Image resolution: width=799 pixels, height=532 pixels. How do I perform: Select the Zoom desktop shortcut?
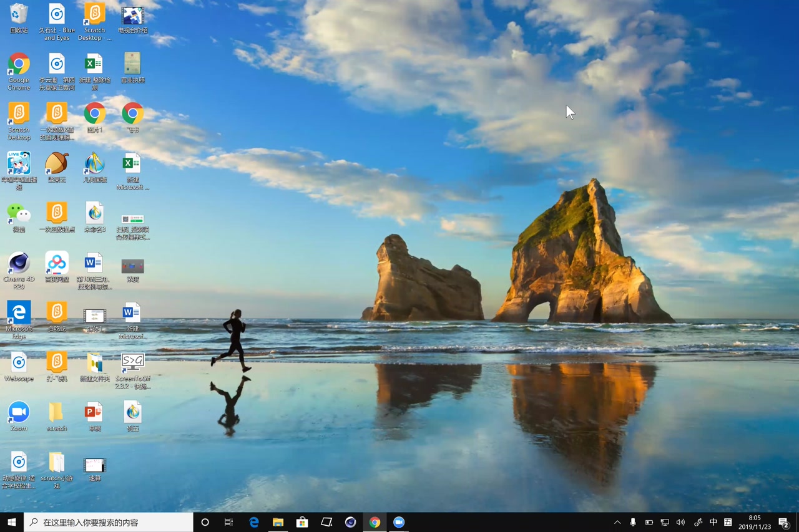19,417
